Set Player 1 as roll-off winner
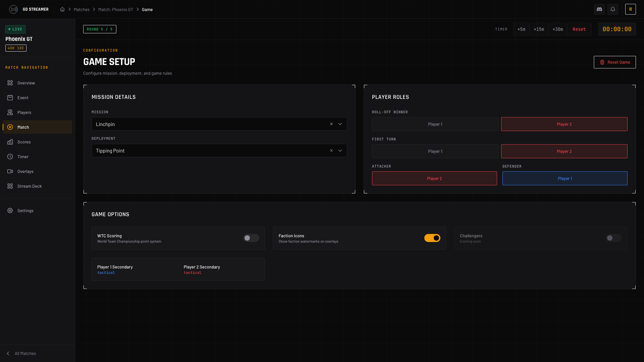Viewport: 644px width, 362px height. (x=435, y=124)
